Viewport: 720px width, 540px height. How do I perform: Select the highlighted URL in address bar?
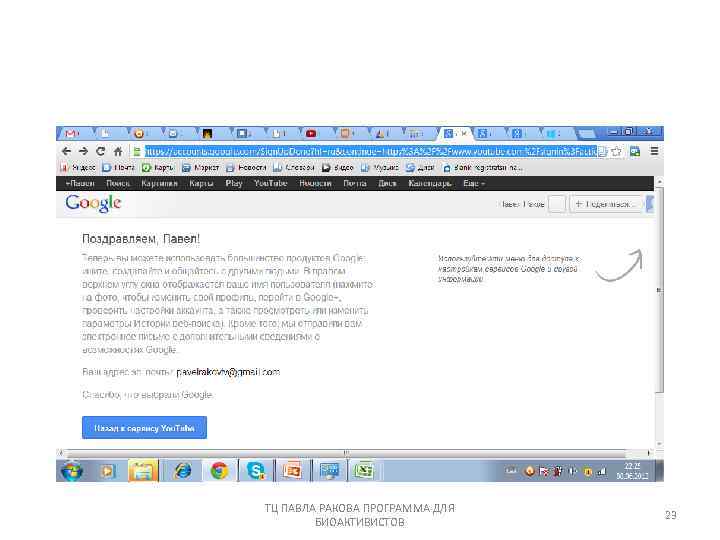coord(371,151)
